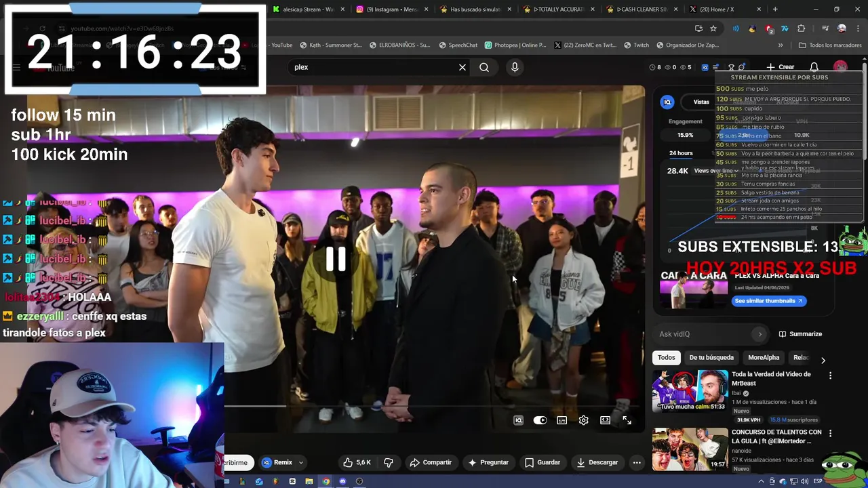
Task: Open the Organizador De Zap... bookmark
Action: pyautogui.click(x=688, y=45)
